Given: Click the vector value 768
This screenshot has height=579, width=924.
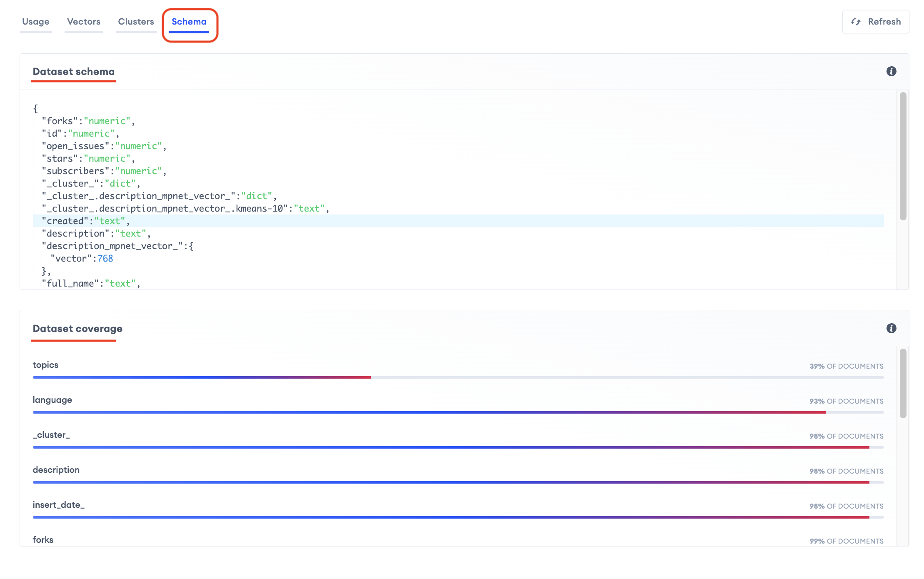Looking at the screenshot, I should click(105, 259).
